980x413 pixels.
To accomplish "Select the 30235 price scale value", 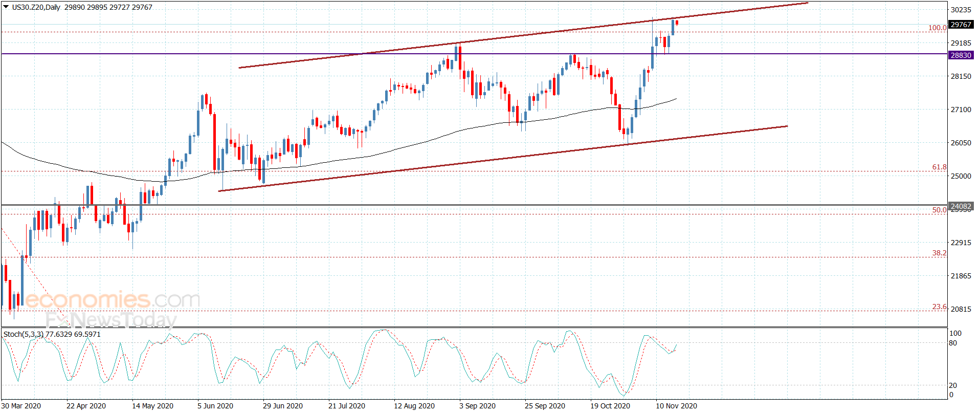I will (961, 10).
